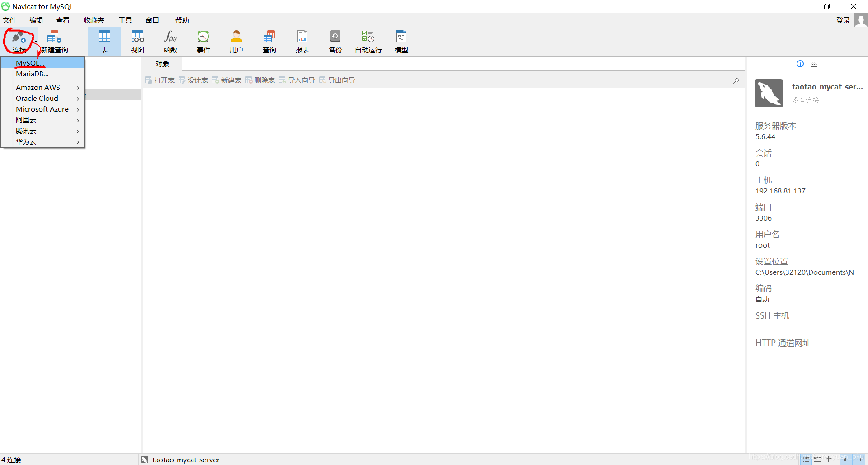Viewport: 868px width, 465px height.
Task: Open the 函数 (Function) objects
Action: (170, 42)
